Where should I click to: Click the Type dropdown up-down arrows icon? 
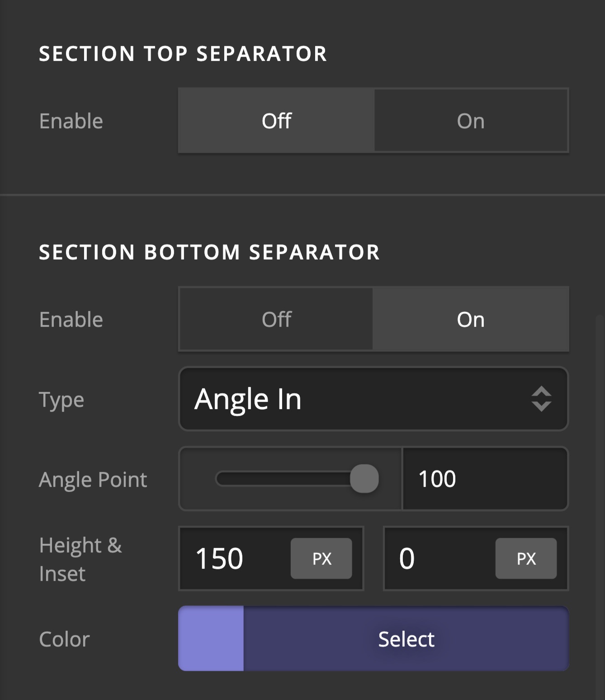[541, 399]
